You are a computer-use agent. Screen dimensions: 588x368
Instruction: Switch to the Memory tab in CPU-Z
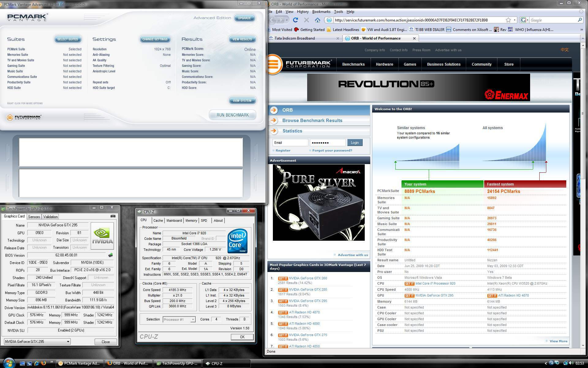[x=191, y=220]
